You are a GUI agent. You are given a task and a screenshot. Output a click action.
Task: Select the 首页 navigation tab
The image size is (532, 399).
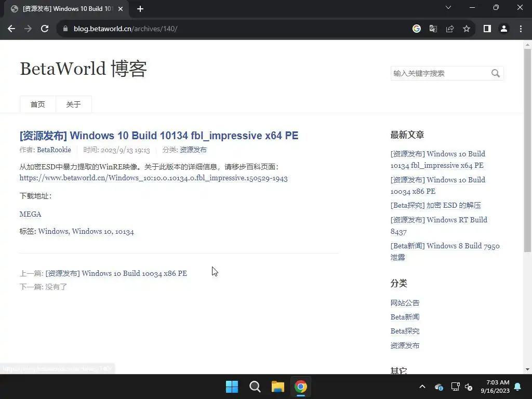click(x=37, y=104)
